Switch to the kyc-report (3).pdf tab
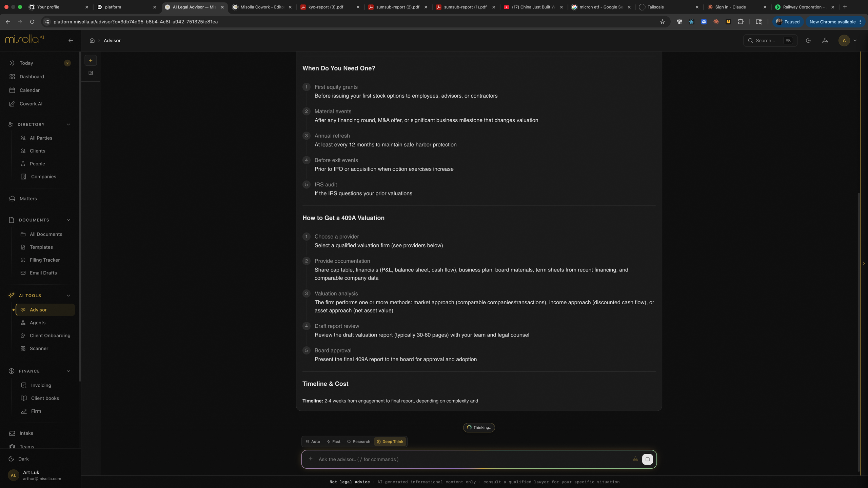 330,7
